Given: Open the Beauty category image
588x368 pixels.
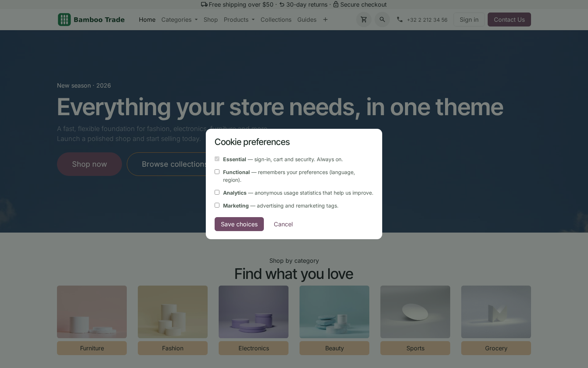Looking at the screenshot, I should (x=334, y=312).
